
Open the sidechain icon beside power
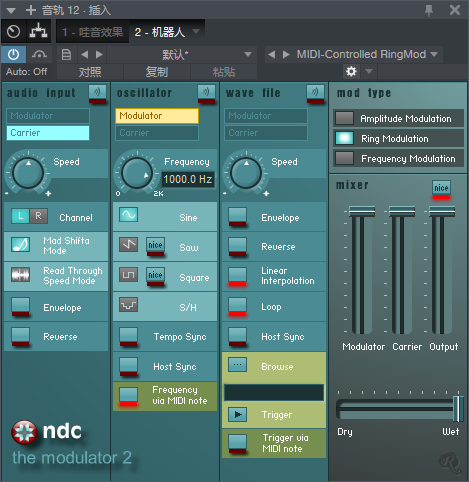coord(39,54)
